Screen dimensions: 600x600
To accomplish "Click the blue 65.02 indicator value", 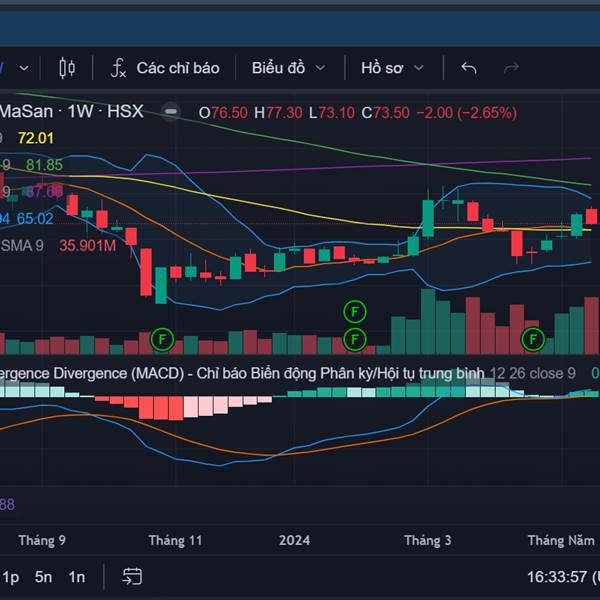I will [x=35, y=218].
